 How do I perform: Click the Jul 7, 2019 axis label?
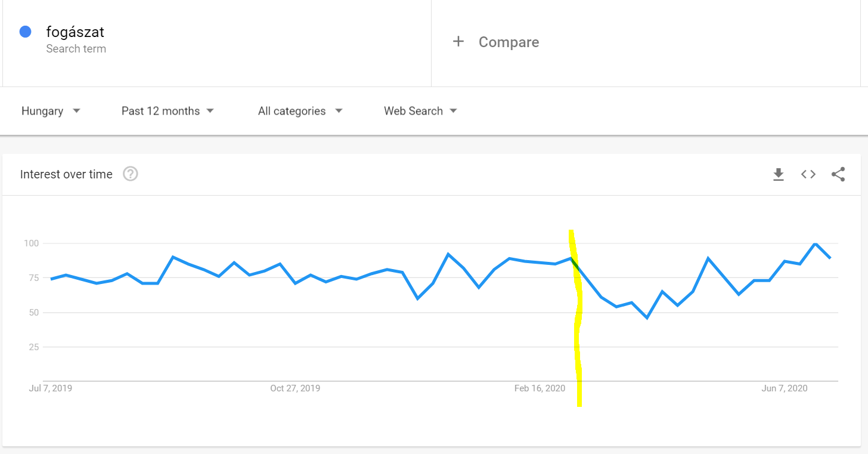[51, 388]
